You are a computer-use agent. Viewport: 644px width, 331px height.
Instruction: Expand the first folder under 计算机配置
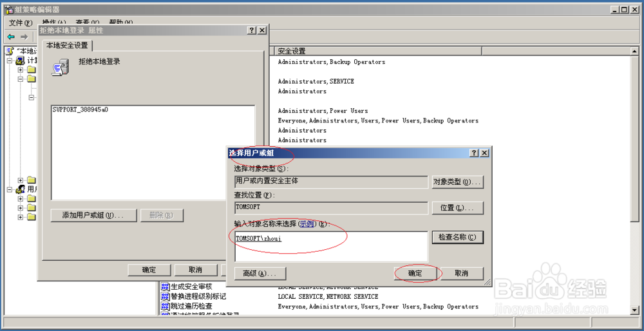click(20, 70)
